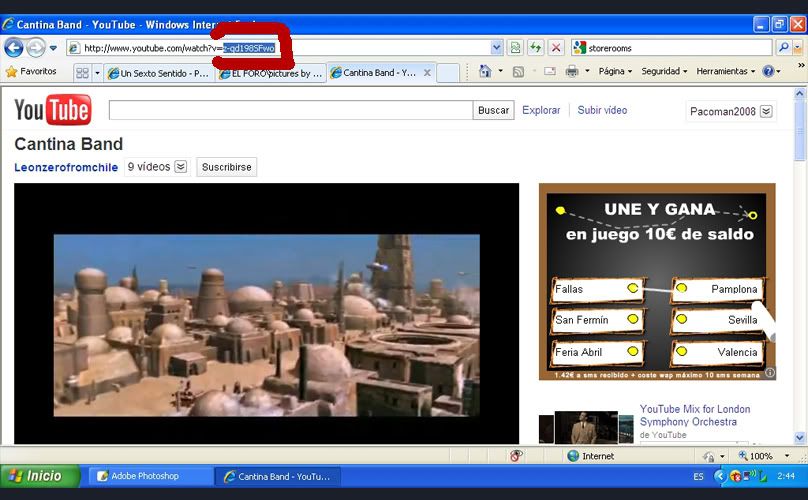808x500 pixels.
Task: Expand the Print options dropdown arrow
Action: click(x=587, y=71)
